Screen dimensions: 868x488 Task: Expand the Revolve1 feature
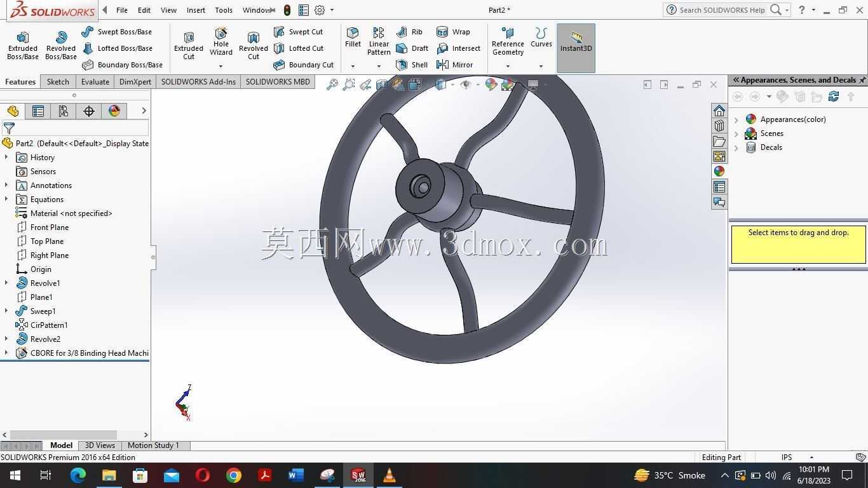coord(6,283)
